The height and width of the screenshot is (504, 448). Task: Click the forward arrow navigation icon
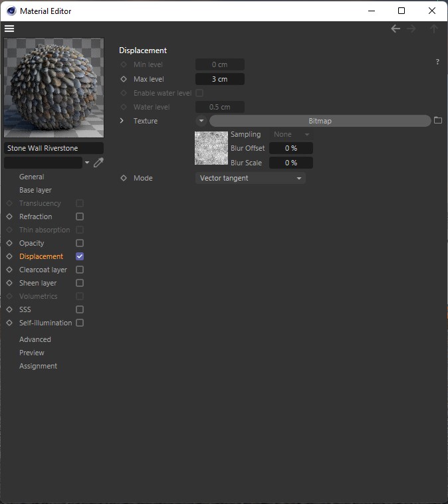pyautogui.click(x=411, y=29)
